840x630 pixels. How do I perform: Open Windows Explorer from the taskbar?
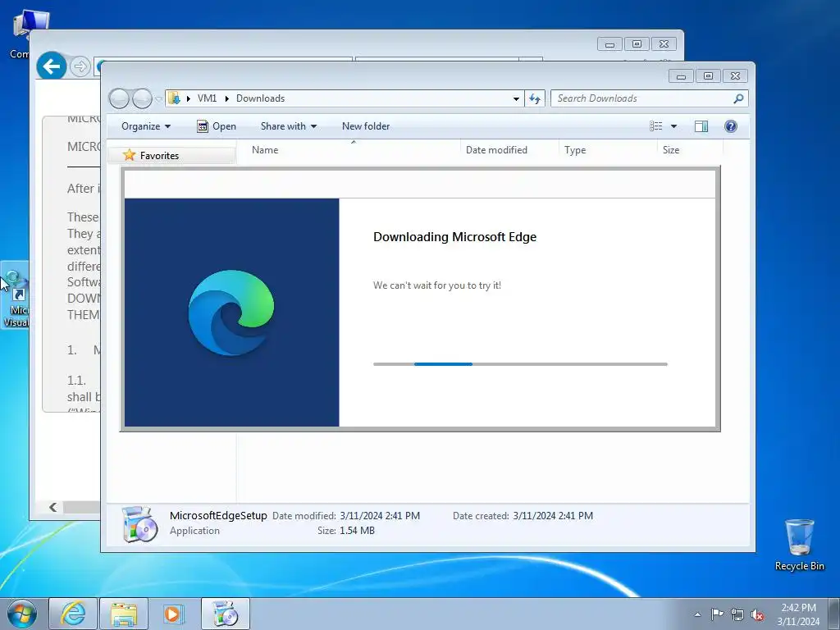(x=124, y=614)
